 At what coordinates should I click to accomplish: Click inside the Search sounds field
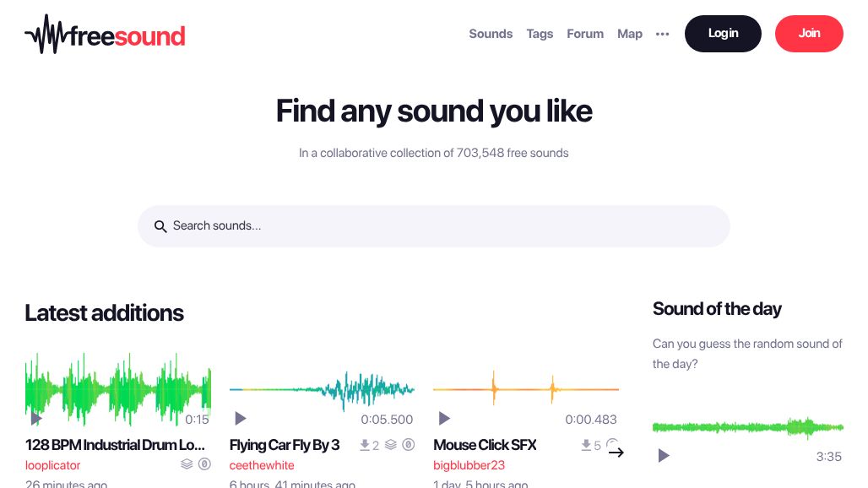pos(434,226)
